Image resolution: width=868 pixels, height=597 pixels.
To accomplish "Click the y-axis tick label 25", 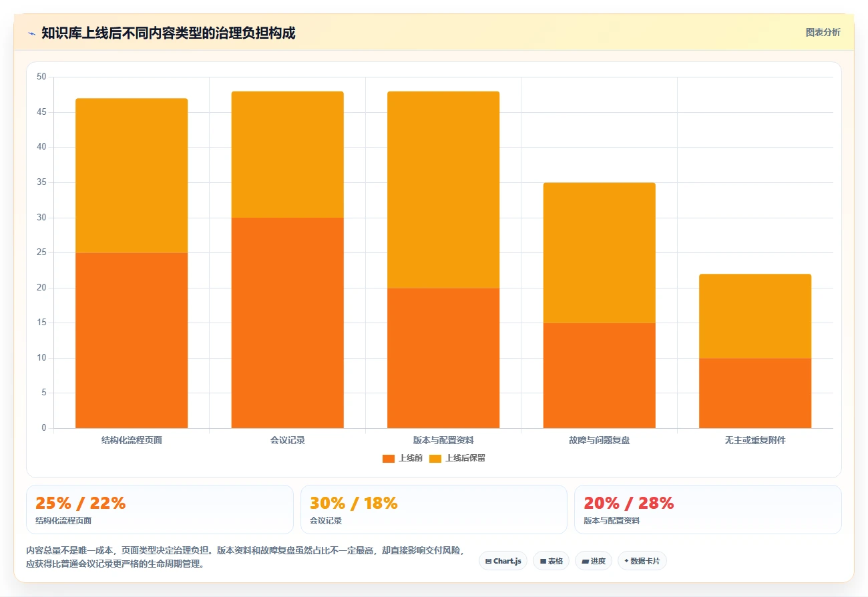I will point(42,252).
